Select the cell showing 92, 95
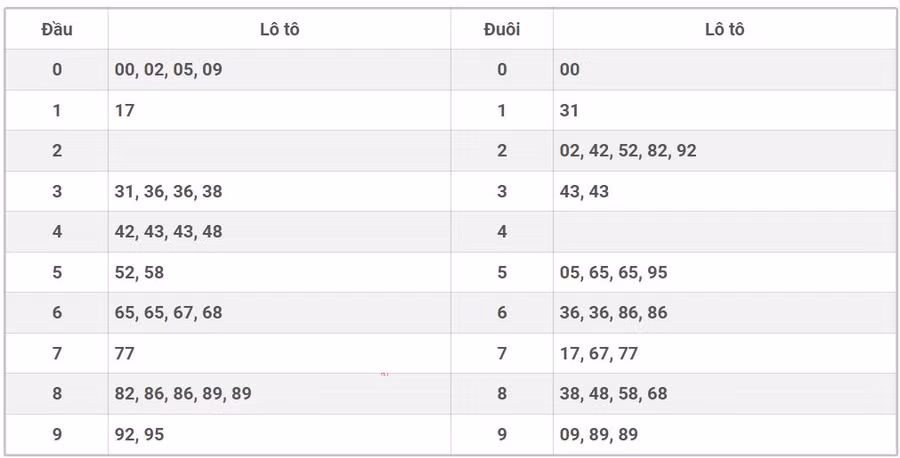This screenshot has height=458, width=900. (x=139, y=435)
